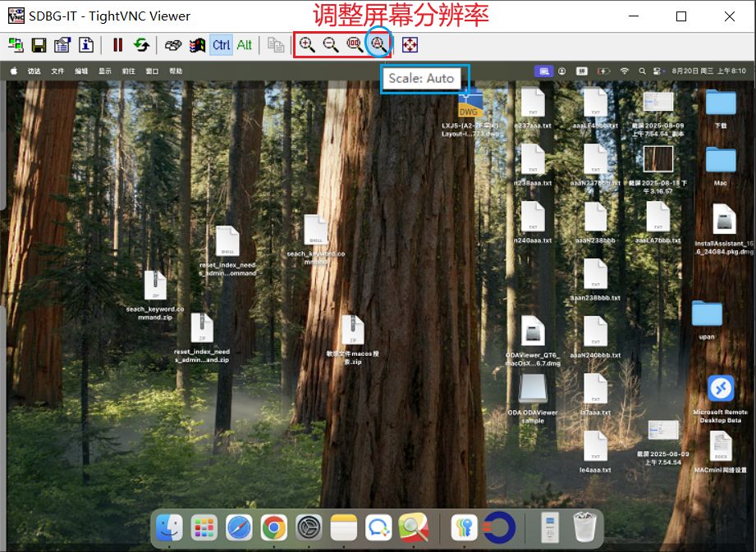This screenshot has height=552, width=756.
Task: Click the battery status icon
Action: [x=603, y=71]
